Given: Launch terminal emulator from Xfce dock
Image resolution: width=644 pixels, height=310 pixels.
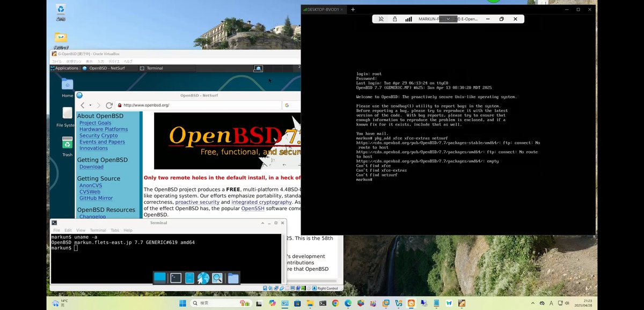Looking at the screenshot, I should click(175, 278).
